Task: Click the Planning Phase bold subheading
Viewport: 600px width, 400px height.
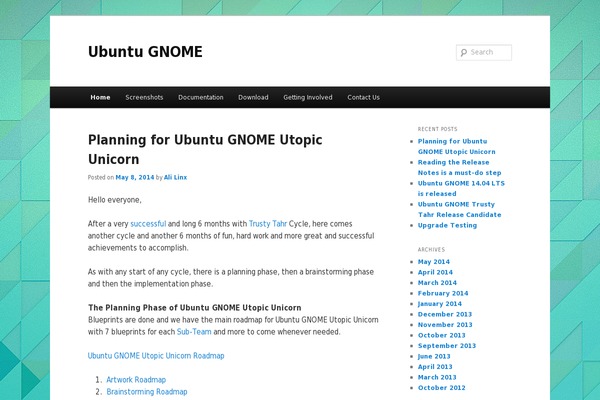Action: click(x=194, y=308)
